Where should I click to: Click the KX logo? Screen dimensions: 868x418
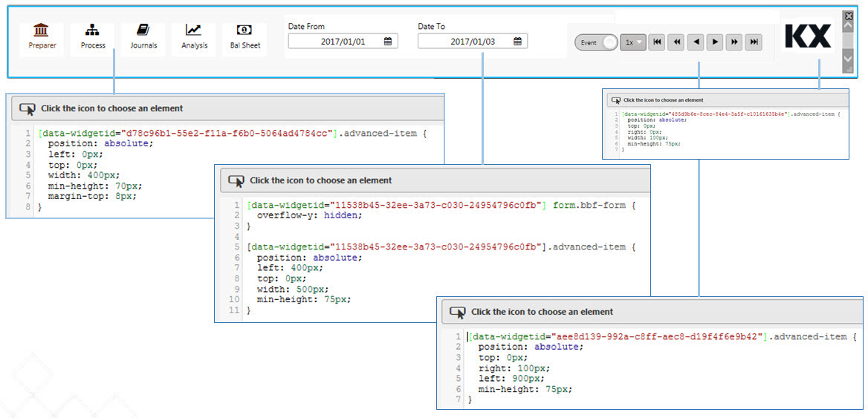pos(808,36)
